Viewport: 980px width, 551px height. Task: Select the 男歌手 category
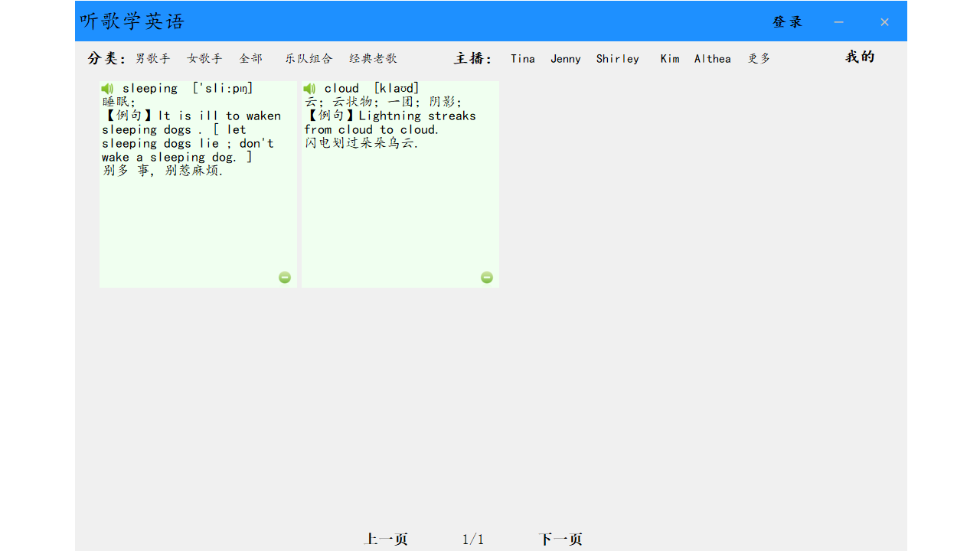[152, 59]
